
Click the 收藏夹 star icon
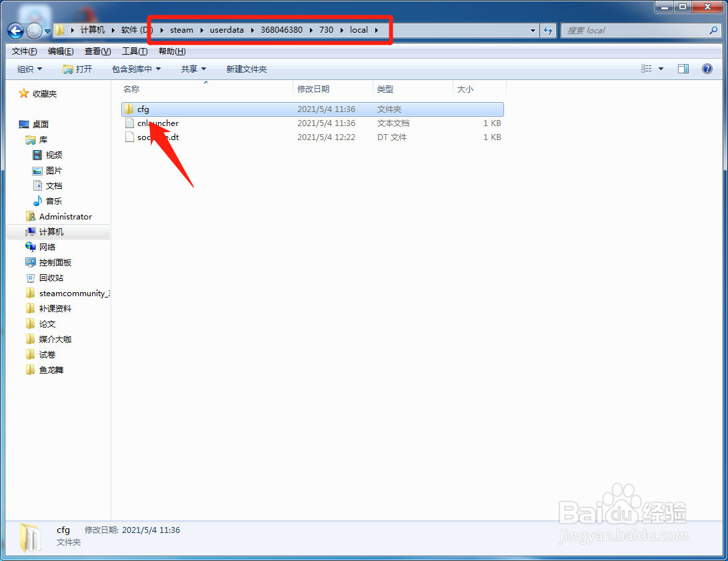coord(24,93)
